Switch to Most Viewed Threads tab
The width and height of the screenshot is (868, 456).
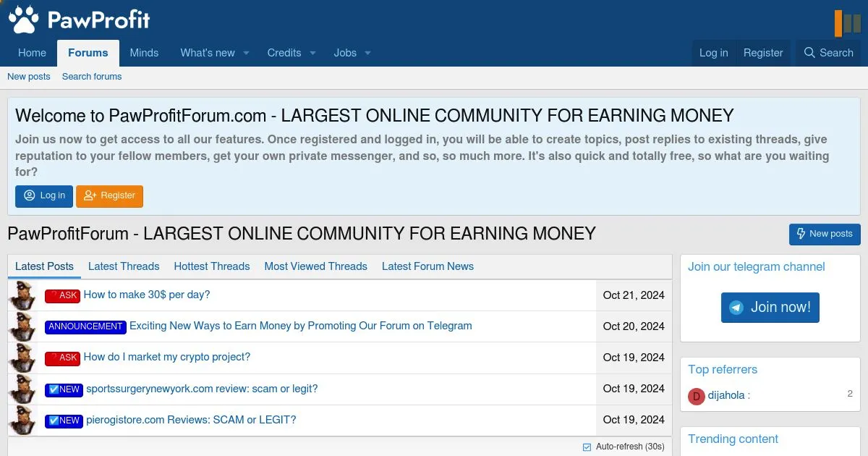316,266
